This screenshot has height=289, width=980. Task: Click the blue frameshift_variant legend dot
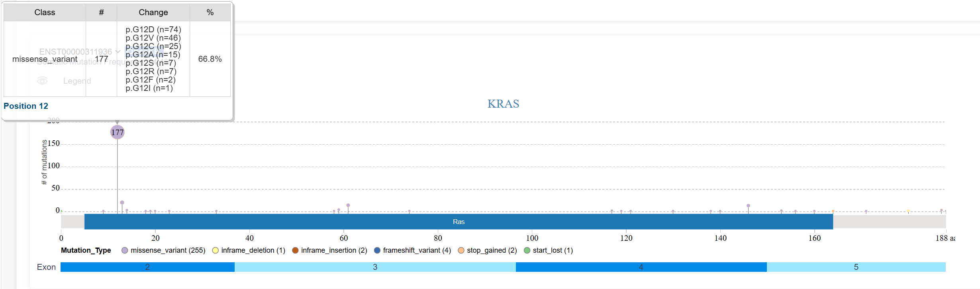tap(377, 250)
